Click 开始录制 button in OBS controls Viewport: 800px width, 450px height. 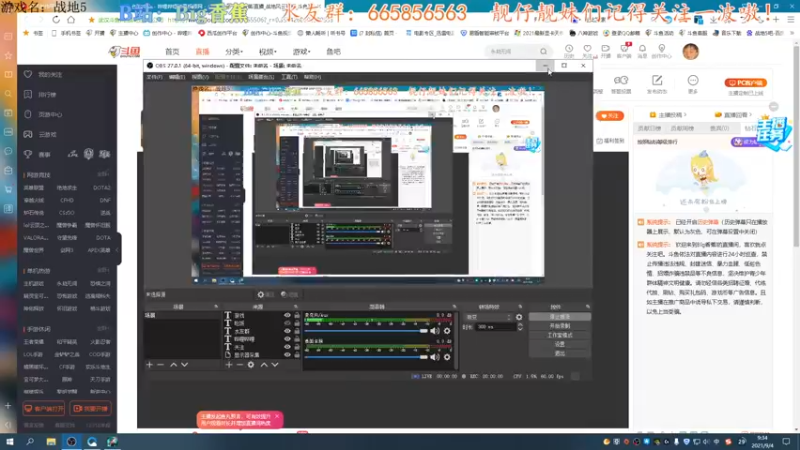coord(560,326)
